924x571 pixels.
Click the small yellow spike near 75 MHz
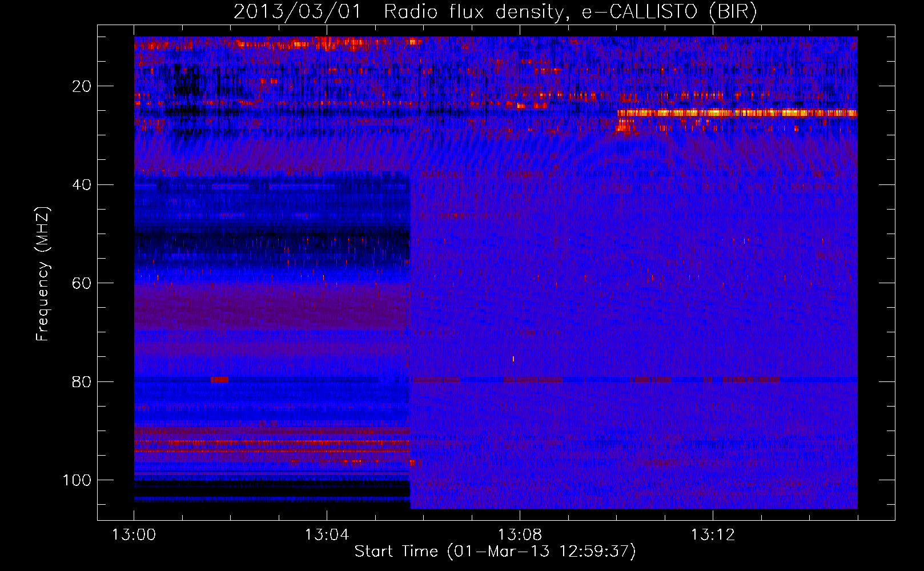(x=513, y=359)
